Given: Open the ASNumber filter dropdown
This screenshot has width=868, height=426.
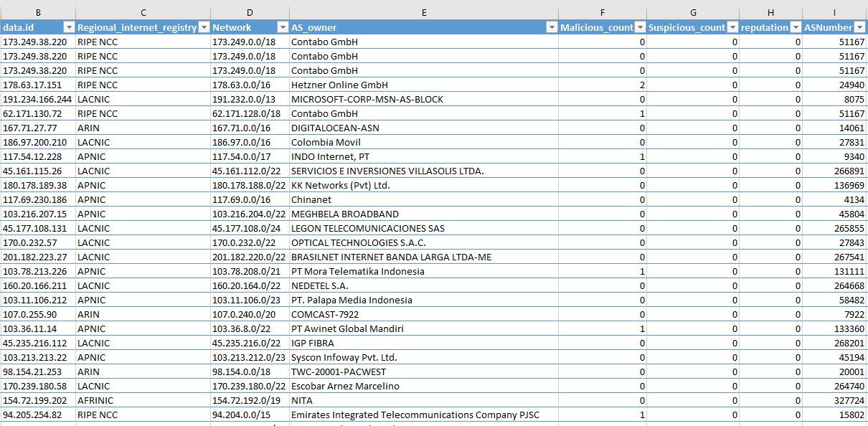Looking at the screenshot, I should [860, 27].
